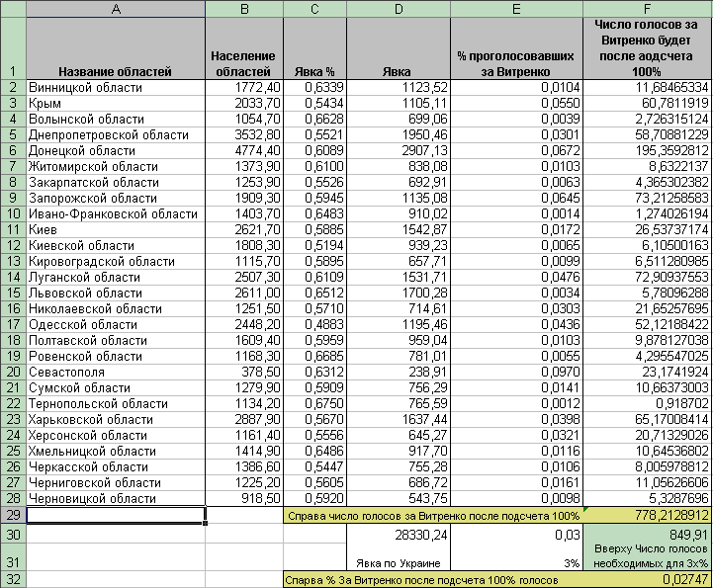Click cell 'Тернопольской области'
713x588 pixels.
pyautogui.click(x=116, y=403)
